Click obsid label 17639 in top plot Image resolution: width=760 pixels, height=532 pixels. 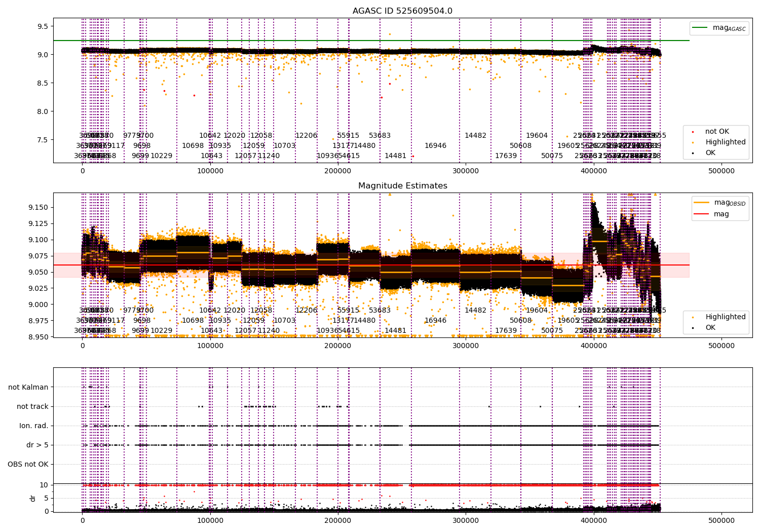tap(506, 156)
